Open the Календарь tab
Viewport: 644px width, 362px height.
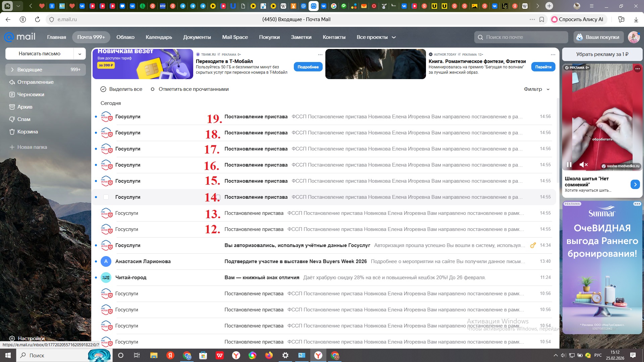[159, 37]
